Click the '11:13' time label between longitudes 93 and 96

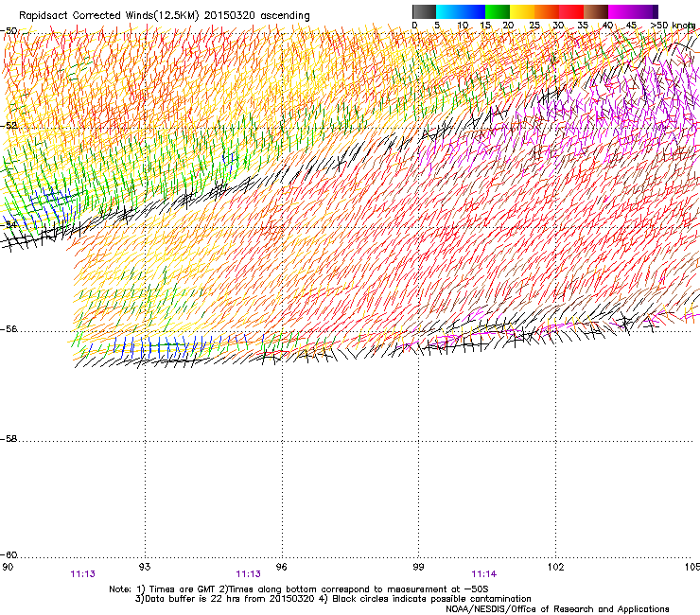[x=248, y=574]
